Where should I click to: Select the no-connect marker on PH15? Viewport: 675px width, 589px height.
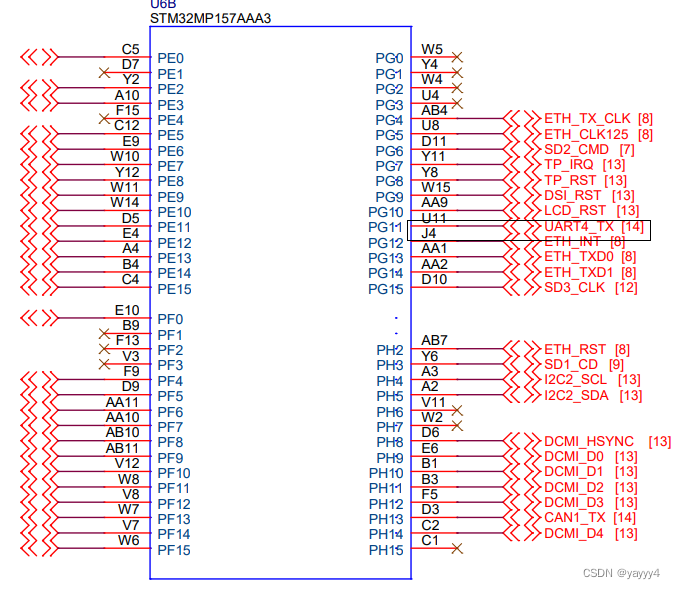point(457,549)
